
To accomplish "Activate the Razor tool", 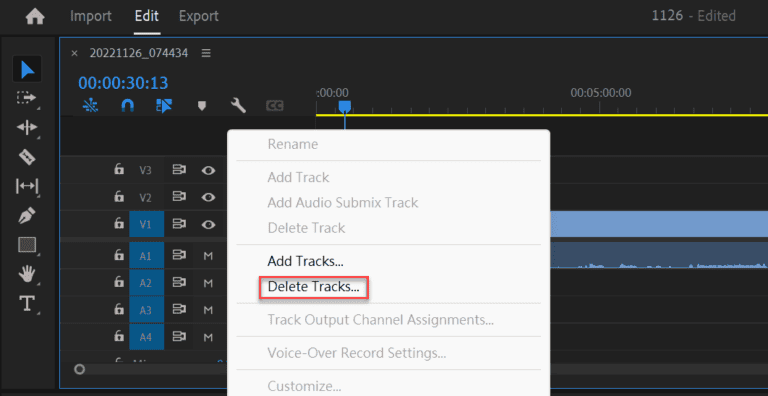I will click(26, 157).
